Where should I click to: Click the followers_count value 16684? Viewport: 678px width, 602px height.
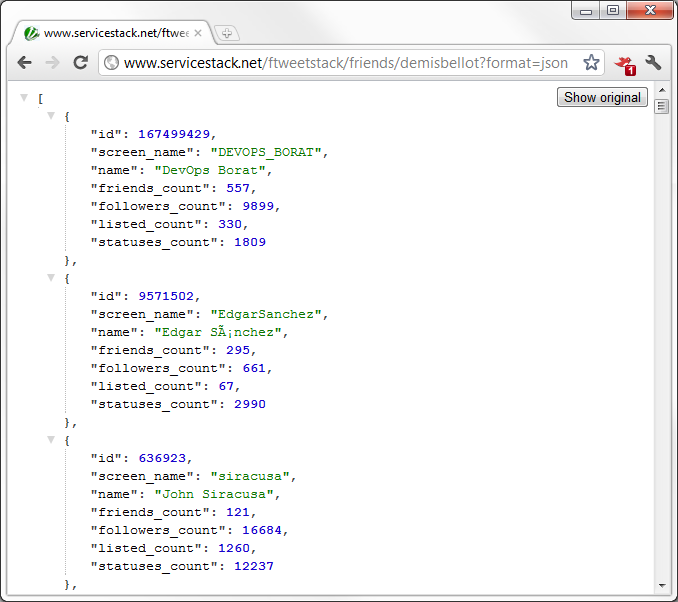(x=262, y=531)
